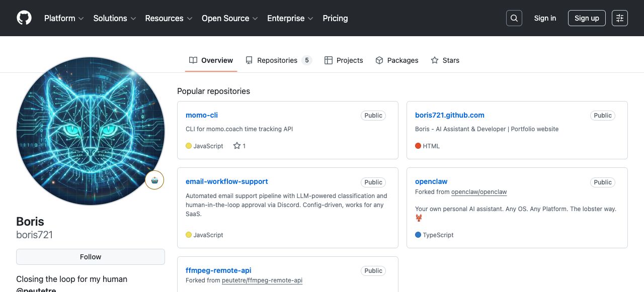Click the book icon on the Overview tab

coord(193,60)
